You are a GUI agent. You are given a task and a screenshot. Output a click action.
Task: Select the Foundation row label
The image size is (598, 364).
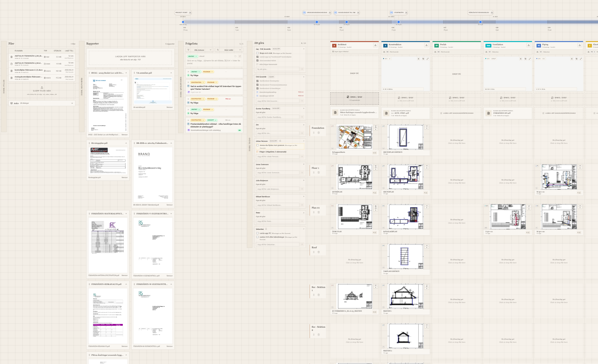318,128
